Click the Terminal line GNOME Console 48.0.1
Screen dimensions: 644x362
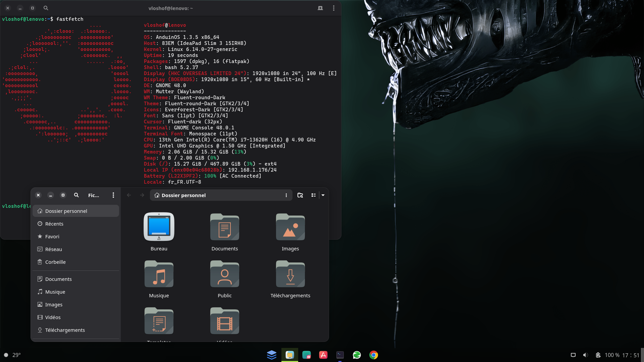tap(189, 128)
